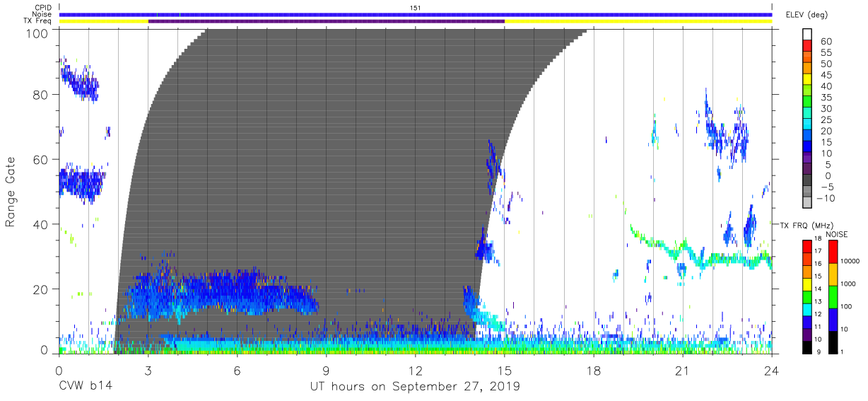Click the UT hour axis tick 3
Image resolution: width=868 pixels, height=401 pixels.
pyautogui.click(x=148, y=371)
